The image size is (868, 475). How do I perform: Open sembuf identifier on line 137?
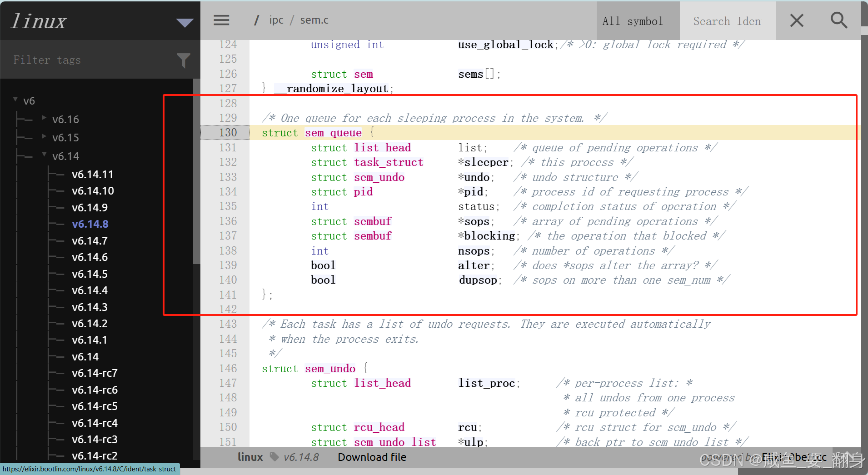373,236
